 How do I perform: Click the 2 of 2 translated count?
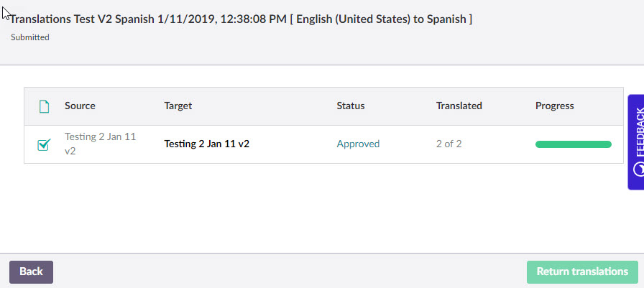pos(449,144)
